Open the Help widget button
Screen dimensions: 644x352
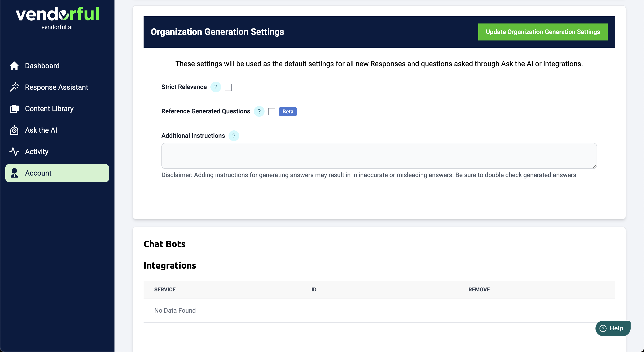[x=613, y=328]
